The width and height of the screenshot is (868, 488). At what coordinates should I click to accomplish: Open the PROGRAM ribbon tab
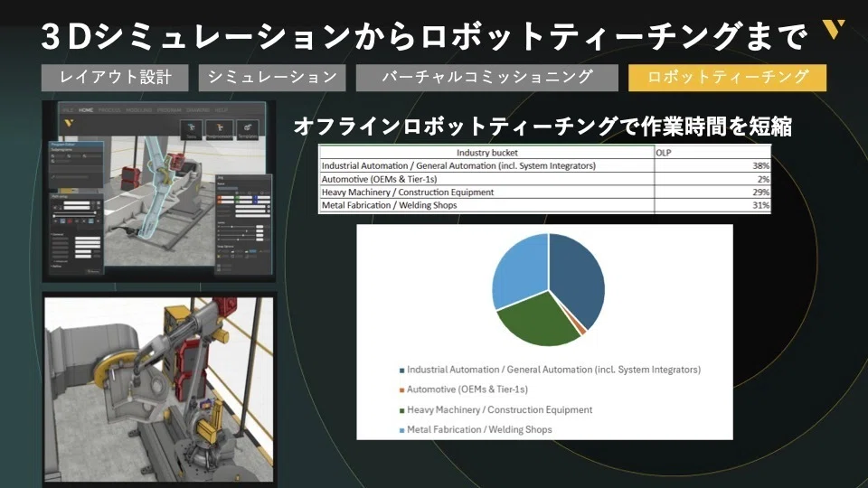169,110
